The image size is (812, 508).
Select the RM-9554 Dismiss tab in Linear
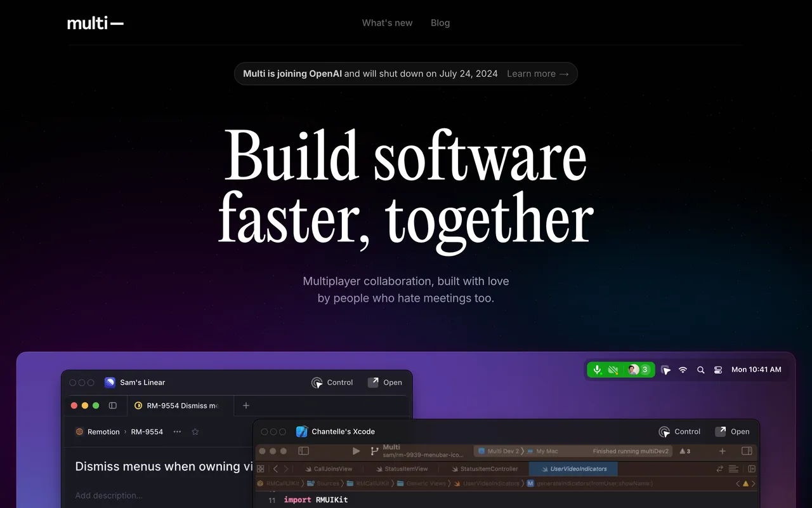click(x=181, y=406)
